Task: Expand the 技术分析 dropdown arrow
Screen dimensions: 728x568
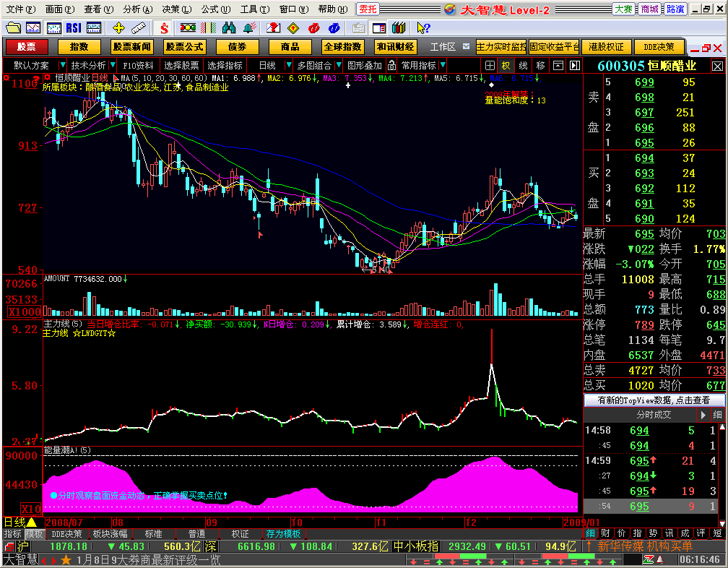Action: pos(112,65)
